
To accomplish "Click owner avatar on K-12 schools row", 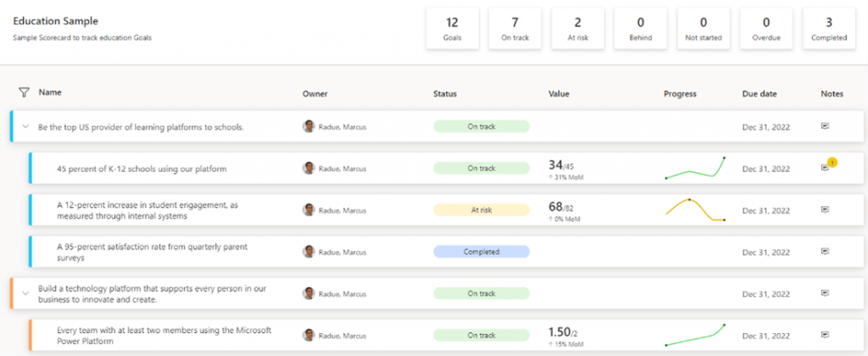I will (309, 168).
